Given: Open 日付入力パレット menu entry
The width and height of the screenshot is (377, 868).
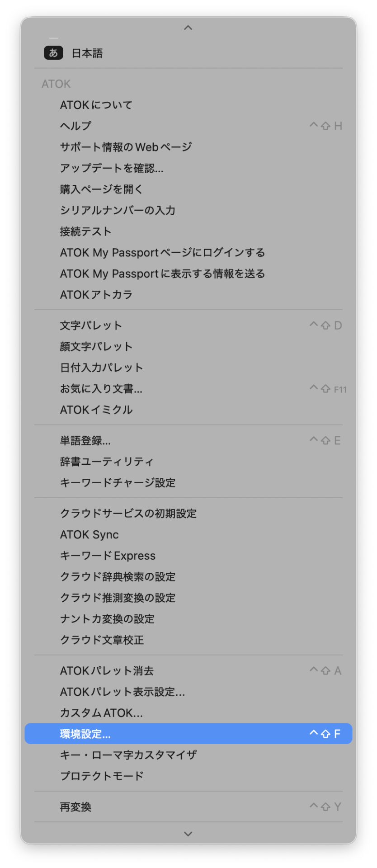Looking at the screenshot, I should tap(188, 368).
